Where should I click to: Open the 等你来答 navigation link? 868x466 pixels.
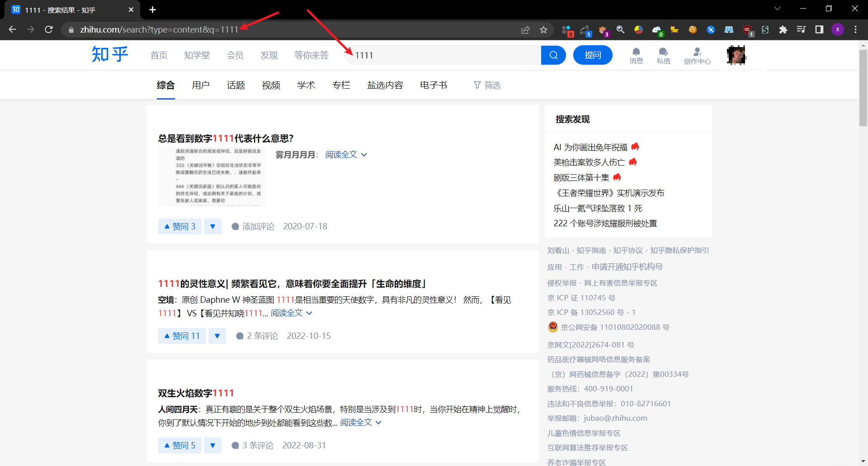coord(311,55)
